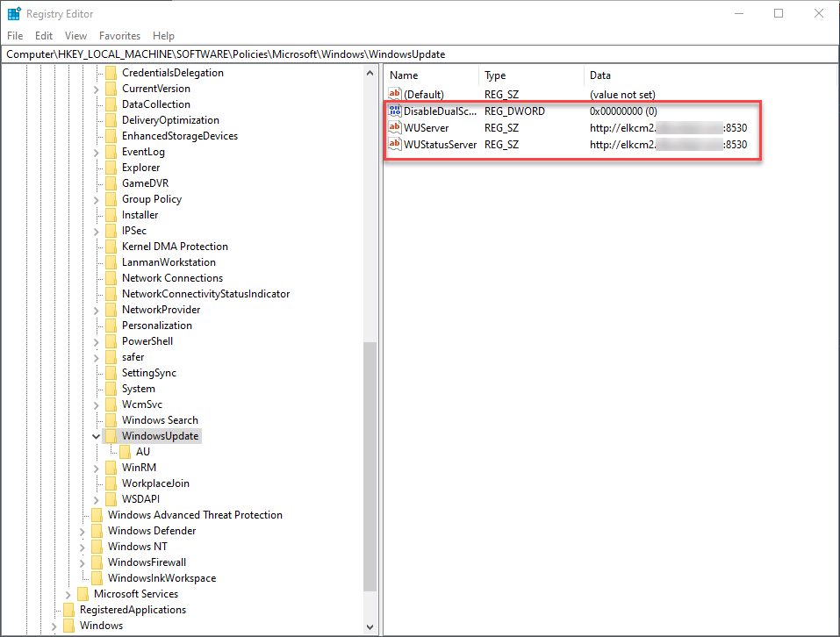Image resolution: width=840 pixels, height=637 pixels.
Task: Select the (value not set) data cell
Action: coord(622,95)
